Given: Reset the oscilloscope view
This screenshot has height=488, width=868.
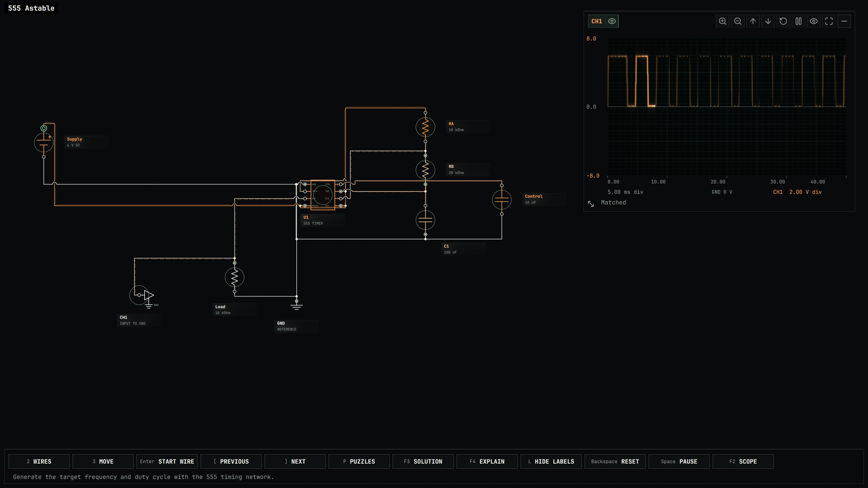Looking at the screenshot, I should pyautogui.click(x=783, y=21).
